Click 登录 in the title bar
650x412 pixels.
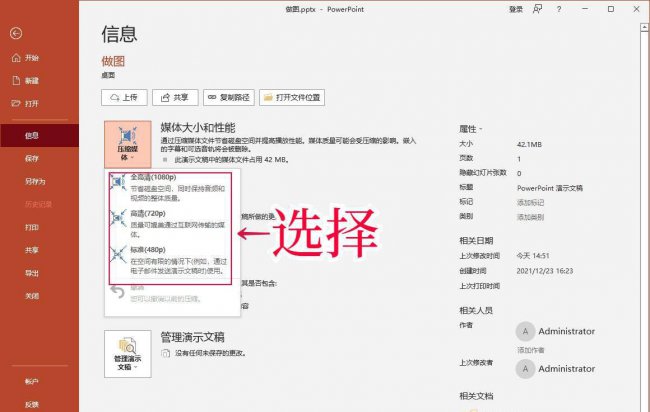click(x=516, y=9)
